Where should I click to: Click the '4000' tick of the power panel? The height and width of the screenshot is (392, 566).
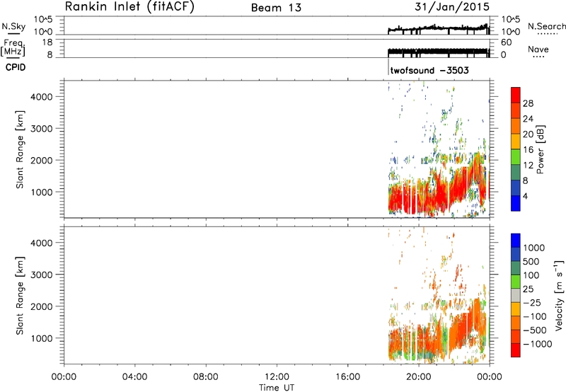tap(42, 97)
